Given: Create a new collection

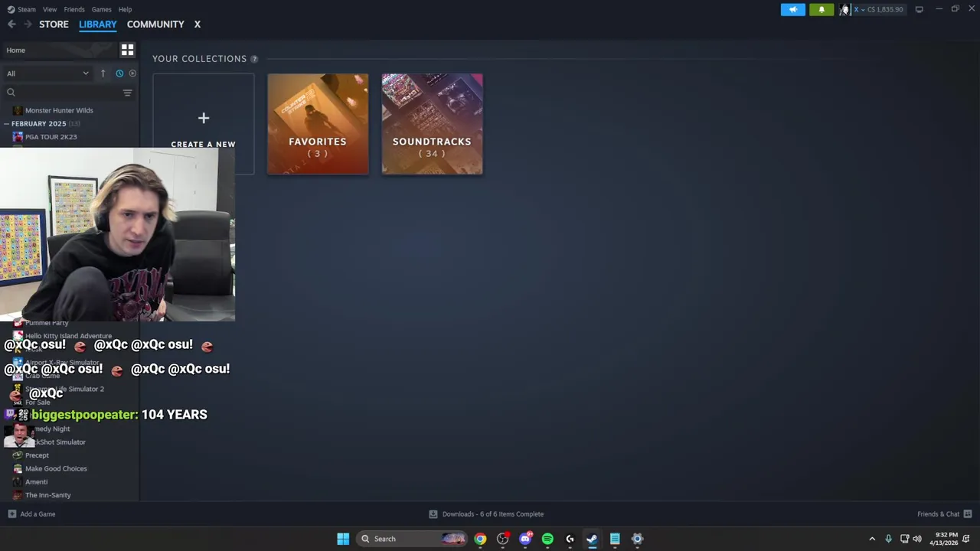Looking at the screenshot, I should click(x=204, y=124).
